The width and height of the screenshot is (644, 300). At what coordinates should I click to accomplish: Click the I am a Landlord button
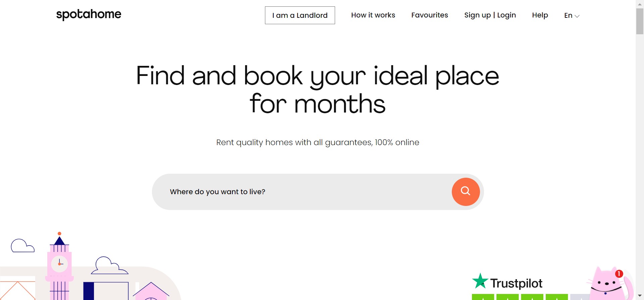300,15
